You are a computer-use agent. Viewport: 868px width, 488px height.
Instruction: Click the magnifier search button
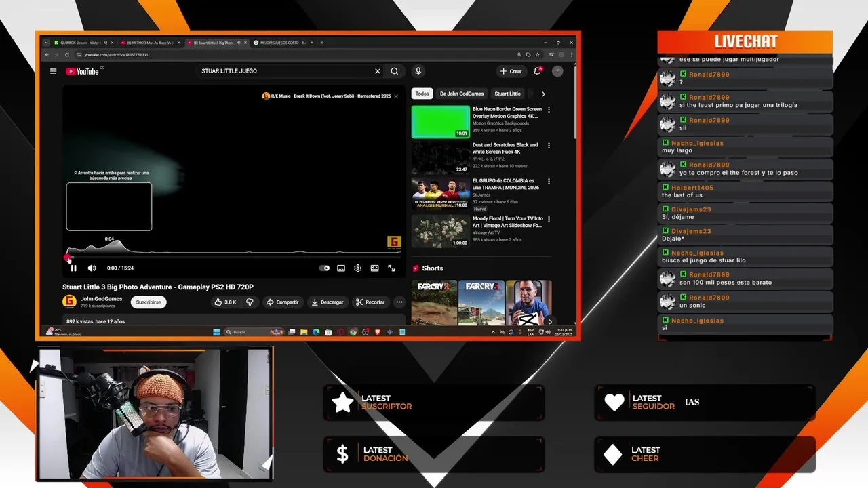coord(395,71)
